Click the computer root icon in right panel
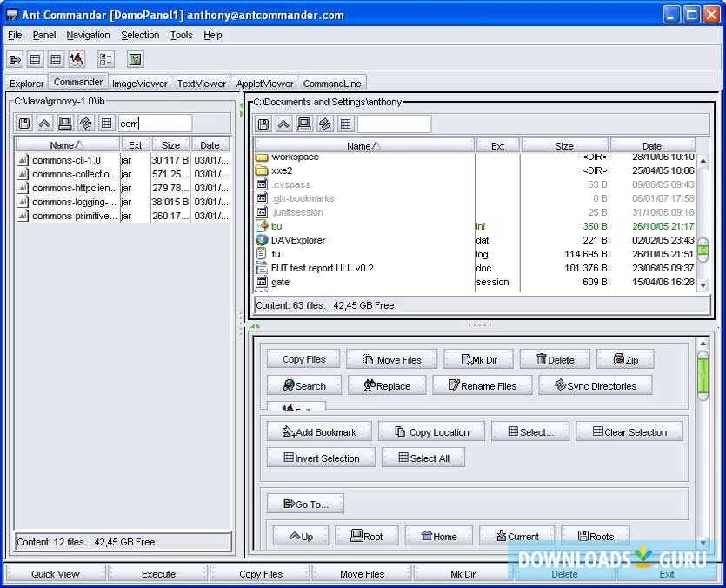This screenshot has height=588, width=726. 304,124
